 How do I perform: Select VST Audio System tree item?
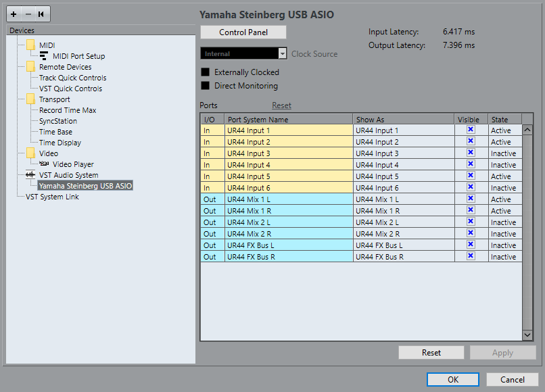[x=68, y=175]
